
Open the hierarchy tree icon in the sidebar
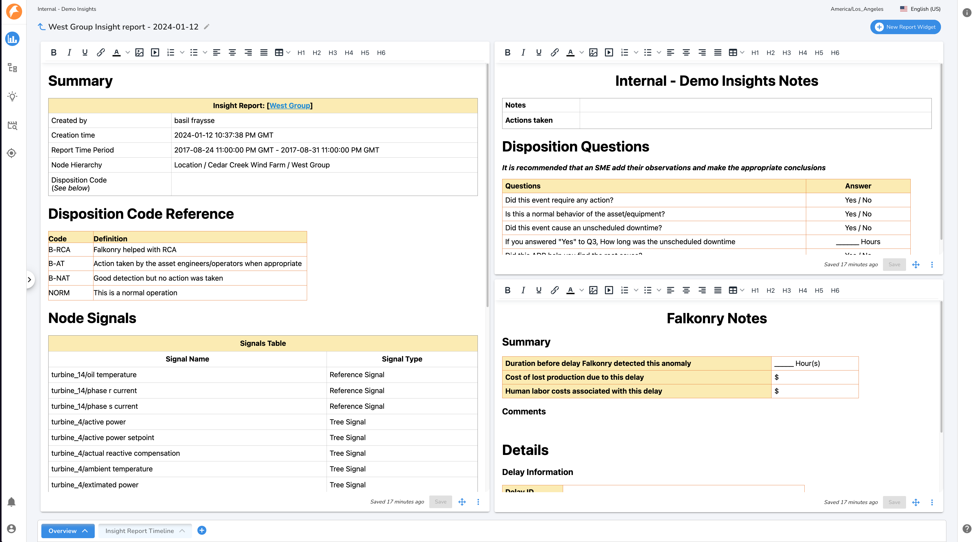[13, 68]
